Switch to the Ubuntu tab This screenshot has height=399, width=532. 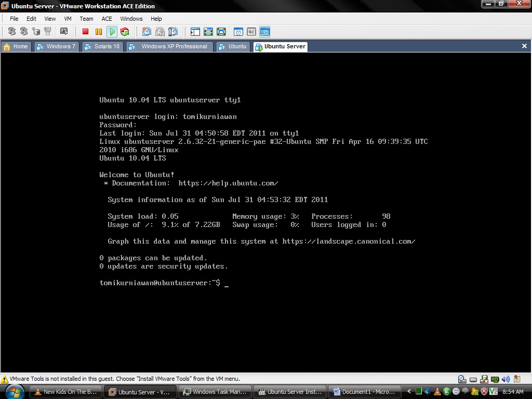pos(233,46)
